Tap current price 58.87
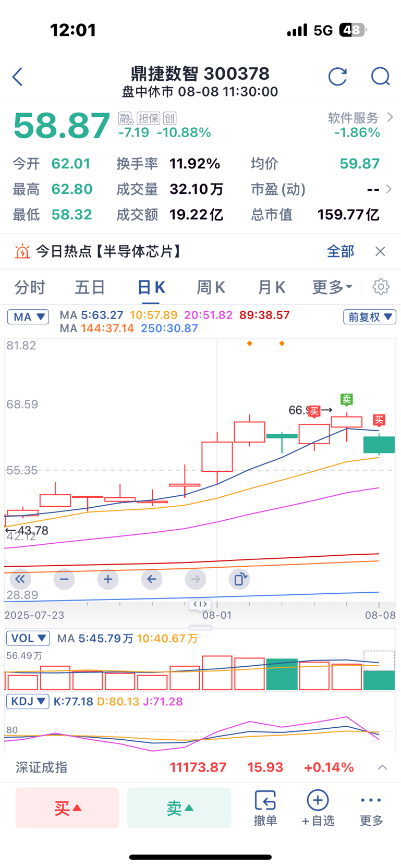The height and width of the screenshot is (868, 401). pos(62,126)
